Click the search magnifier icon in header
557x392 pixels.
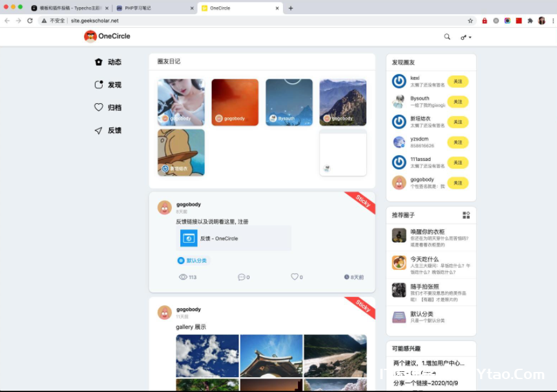[x=447, y=37]
